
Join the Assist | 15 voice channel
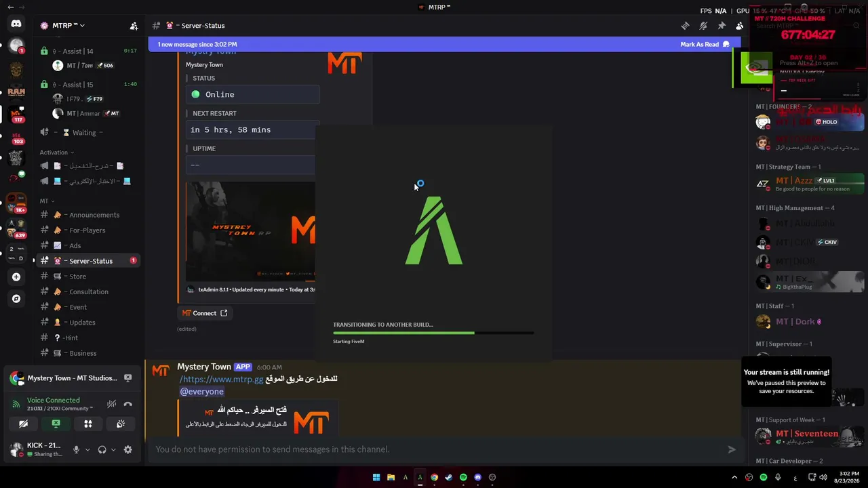point(88,85)
